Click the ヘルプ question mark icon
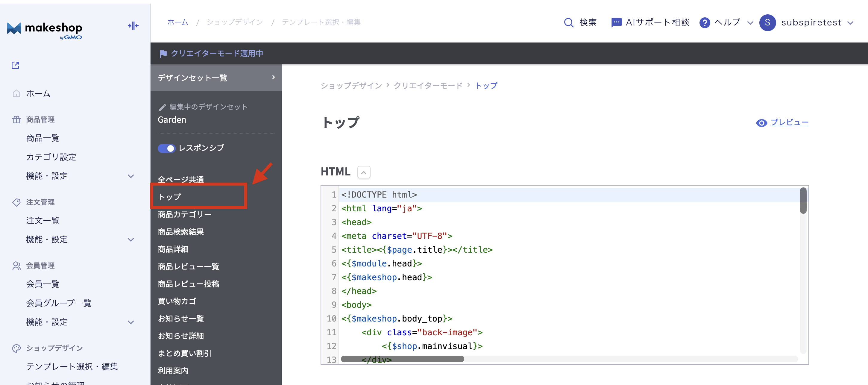Viewport: 868px width, 385px height. tap(705, 22)
